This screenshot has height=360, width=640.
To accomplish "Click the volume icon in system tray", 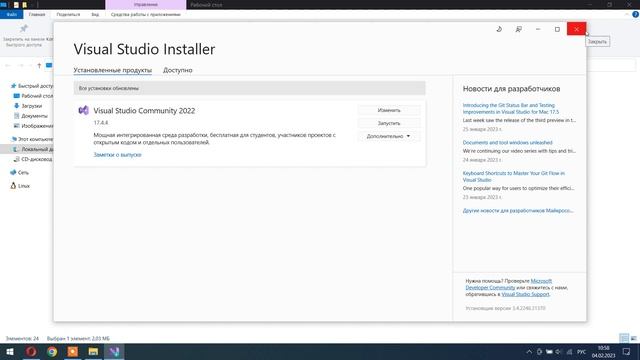I will click(x=559, y=351).
